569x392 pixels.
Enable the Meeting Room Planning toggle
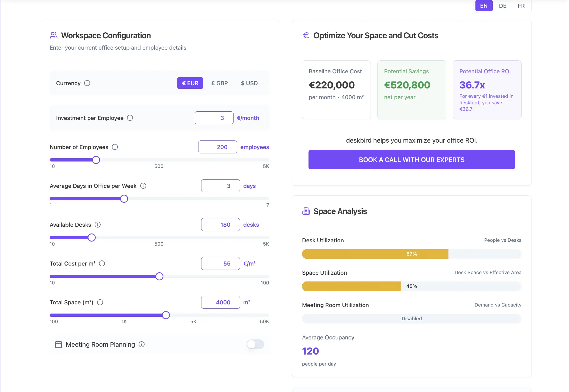[255, 344]
